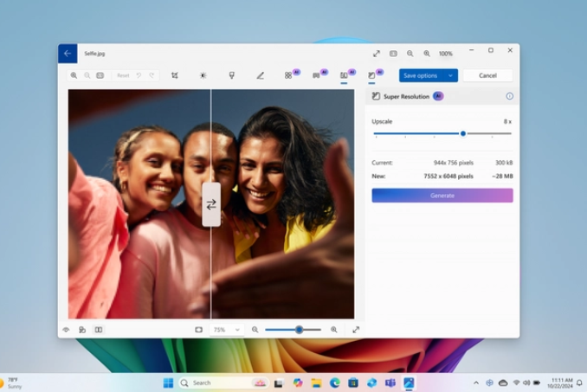Open the notification bell in the taskbar
The width and height of the screenshot is (587, 392).
[x=579, y=383]
